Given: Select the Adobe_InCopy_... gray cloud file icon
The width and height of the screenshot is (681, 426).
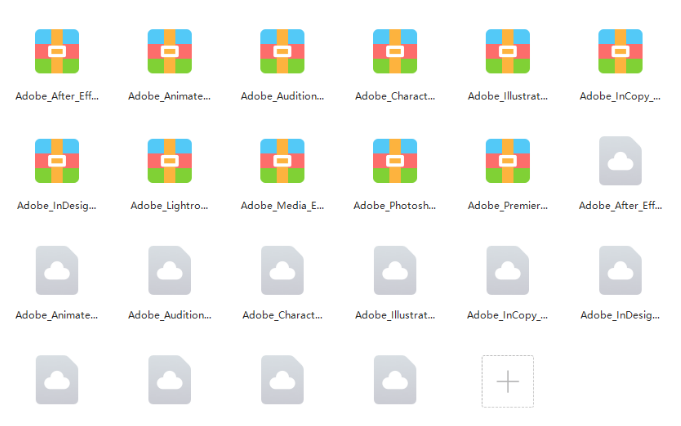Looking at the screenshot, I should (508, 271).
